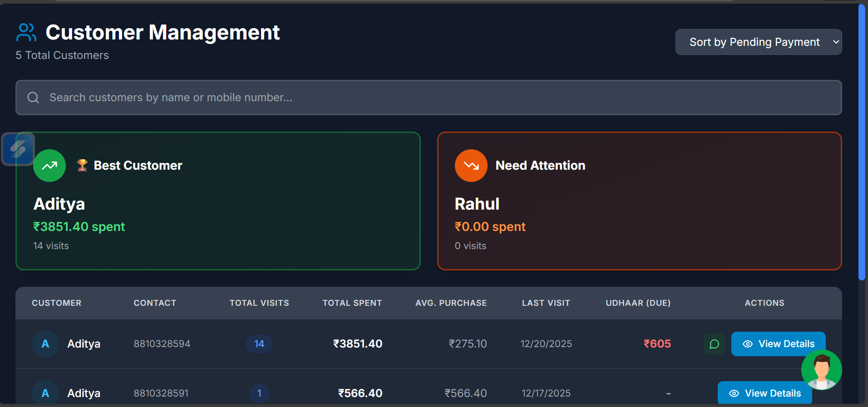Open the support assistant avatar
The width and height of the screenshot is (868, 407).
821,369
